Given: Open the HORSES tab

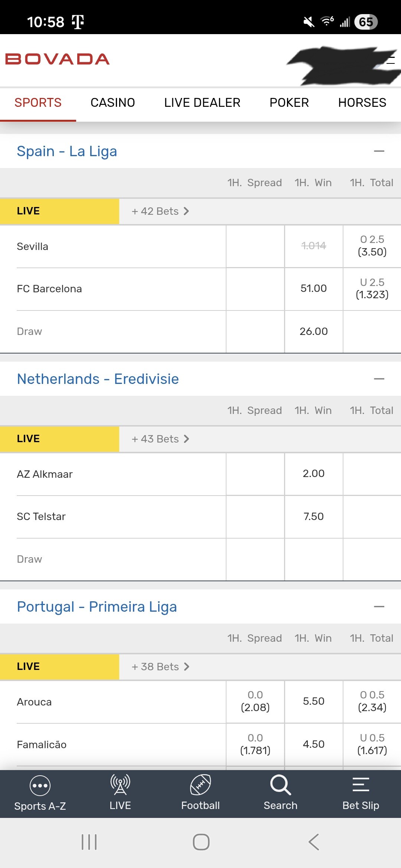Looking at the screenshot, I should click(362, 103).
